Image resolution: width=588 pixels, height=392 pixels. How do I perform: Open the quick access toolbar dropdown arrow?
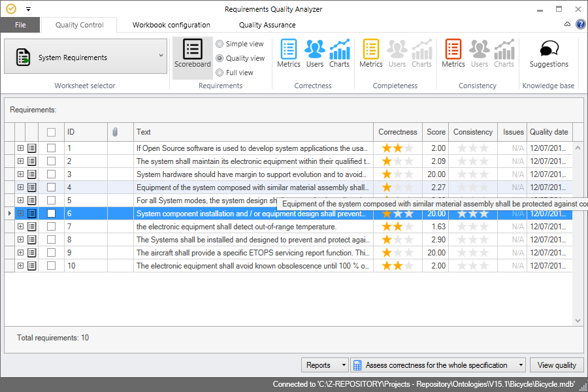[29, 9]
